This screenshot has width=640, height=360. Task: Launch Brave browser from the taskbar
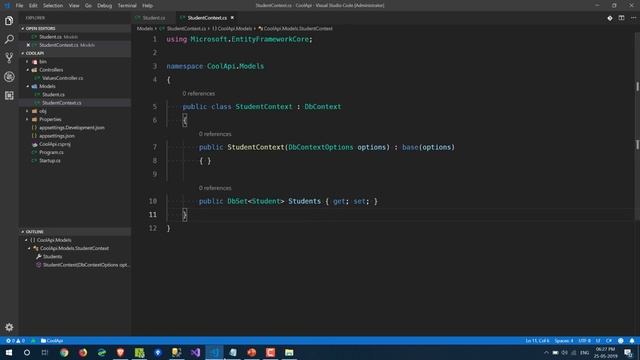click(120, 353)
